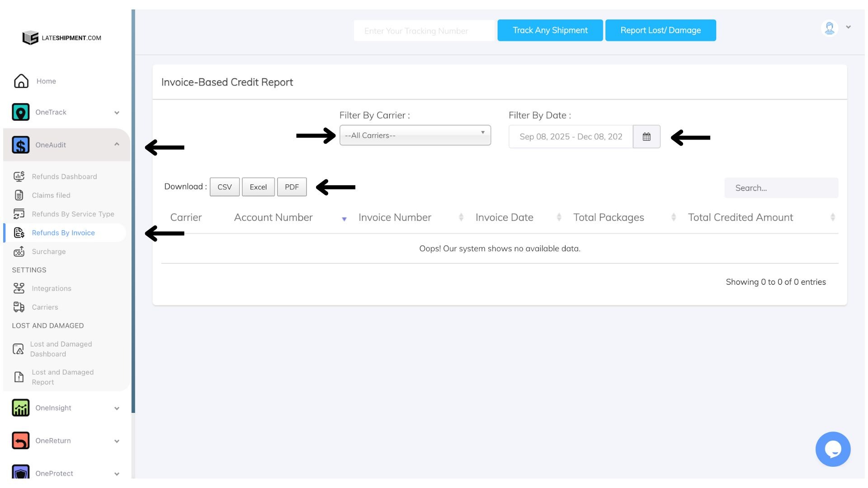
Task: Click the Home icon in sidebar
Action: click(x=21, y=81)
